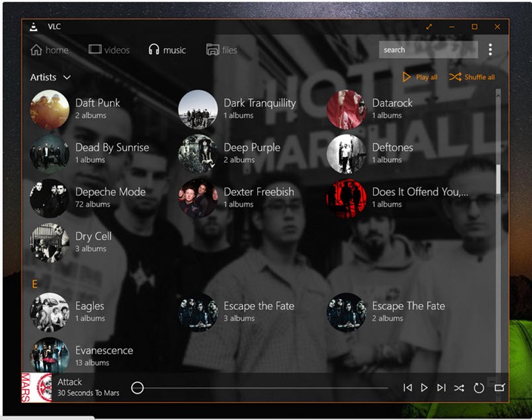Select Depeche Mode artist name
This screenshot has width=532, height=420.
(110, 192)
